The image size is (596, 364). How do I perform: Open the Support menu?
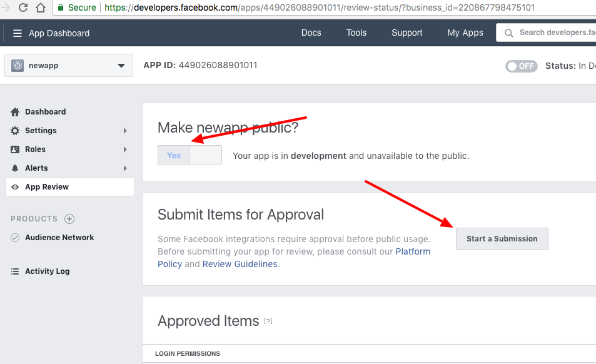pos(407,33)
